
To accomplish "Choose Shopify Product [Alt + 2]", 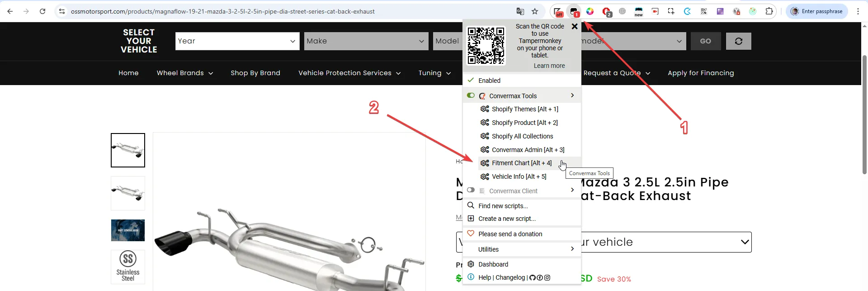I will tap(524, 123).
